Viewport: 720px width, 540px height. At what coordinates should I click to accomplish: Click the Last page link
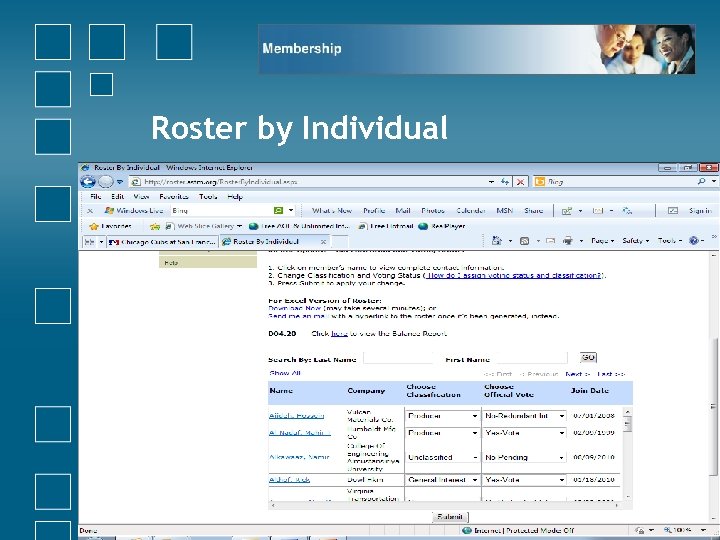[x=611, y=374]
